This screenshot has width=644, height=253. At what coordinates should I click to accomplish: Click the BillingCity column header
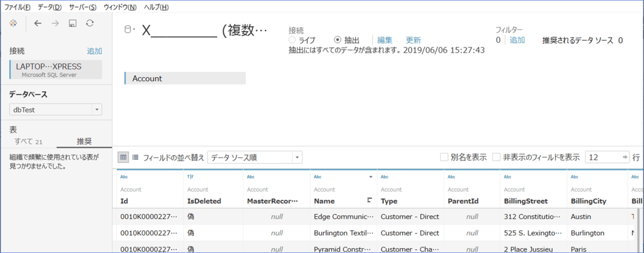[589, 201]
